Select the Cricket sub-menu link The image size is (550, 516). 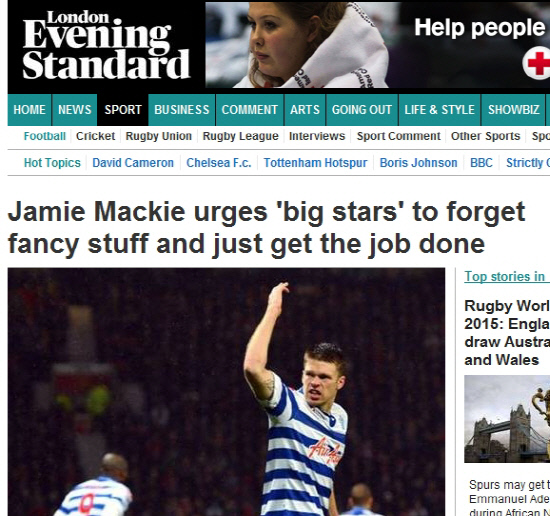[95, 136]
